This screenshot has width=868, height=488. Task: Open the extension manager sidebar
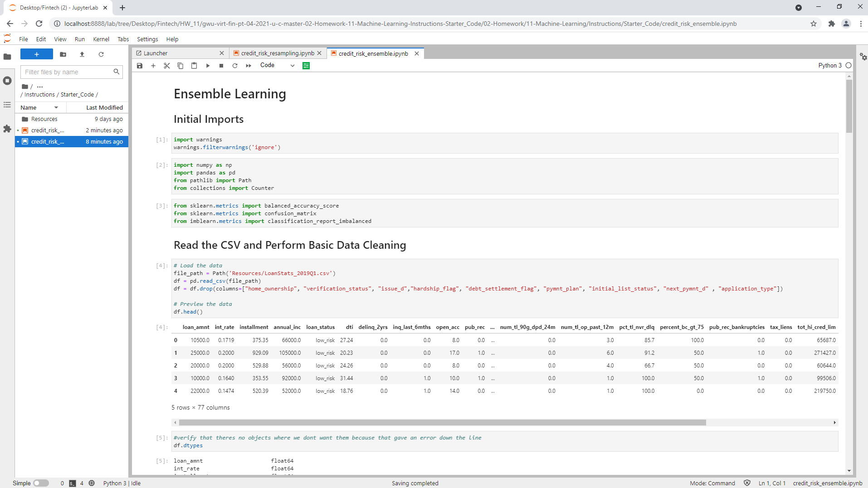(7, 129)
